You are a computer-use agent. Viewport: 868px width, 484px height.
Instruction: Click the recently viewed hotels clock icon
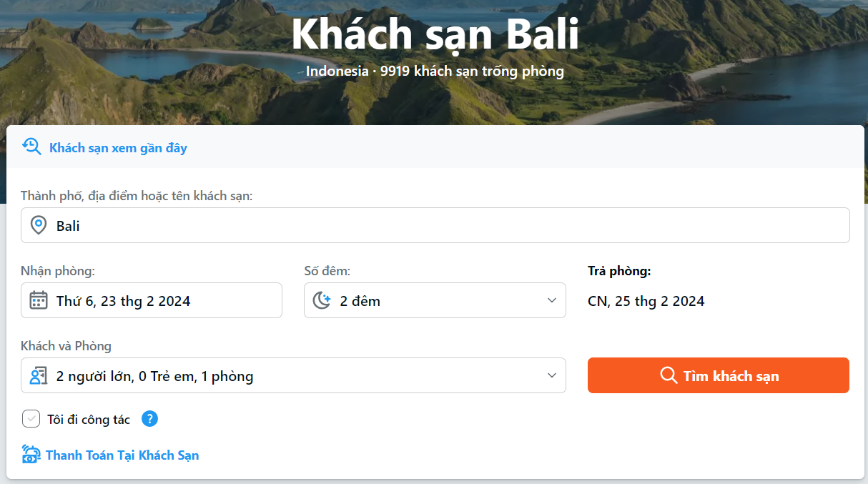point(31,147)
